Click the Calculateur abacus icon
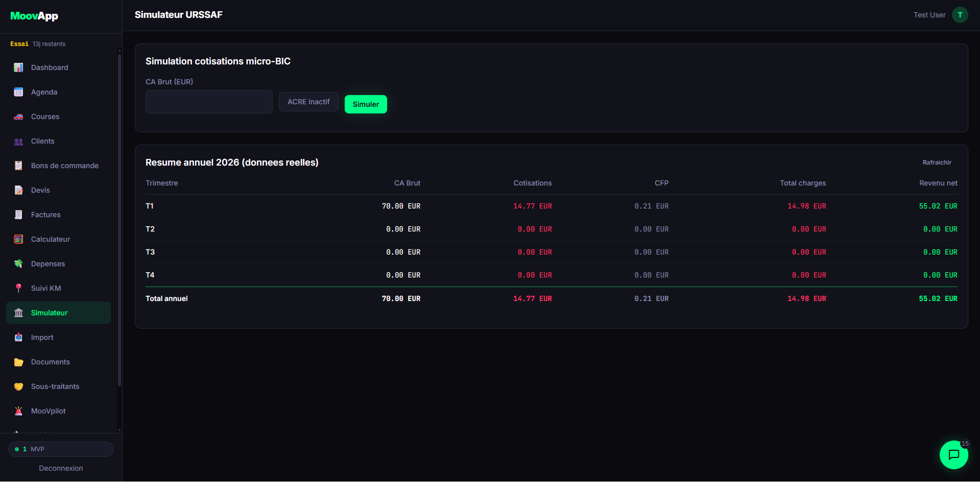Image resolution: width=980 pixels, height=484 pixels. tap(18, 239)
